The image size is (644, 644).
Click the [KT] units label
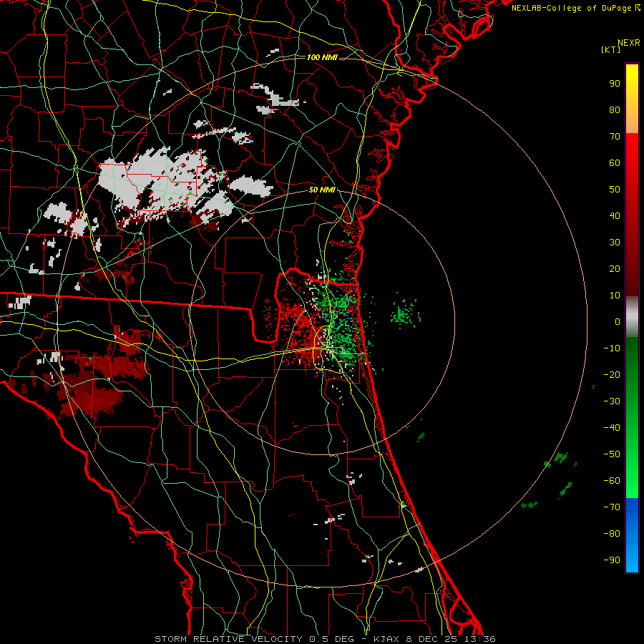(x=610, y=49)
